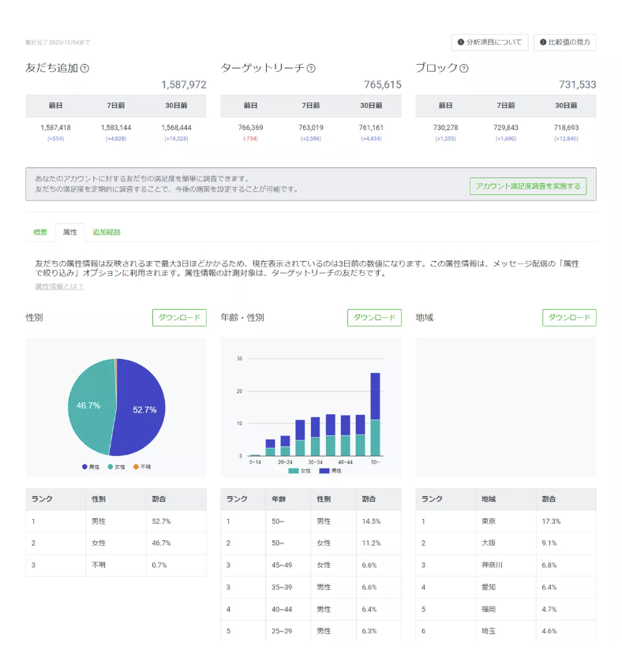622x672 pixels.
Task: Follow the 属性情報とは？ link
Action: coord(59,286)
